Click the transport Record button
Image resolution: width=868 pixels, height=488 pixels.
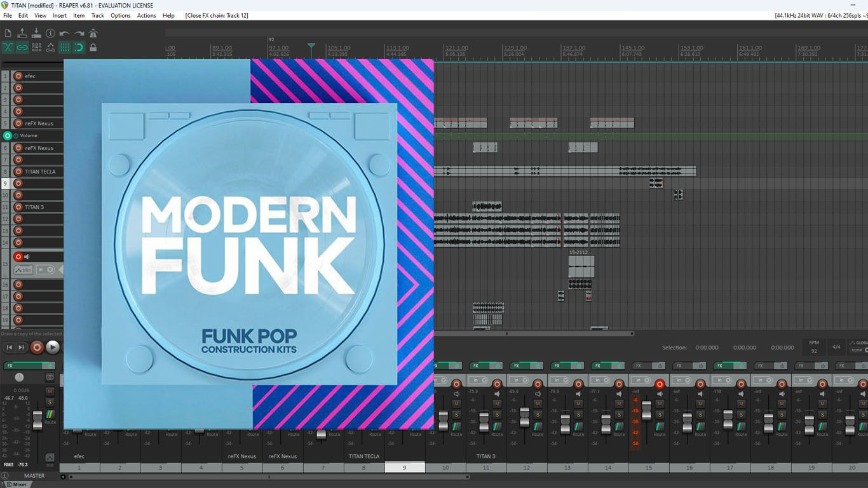point(37,347)
